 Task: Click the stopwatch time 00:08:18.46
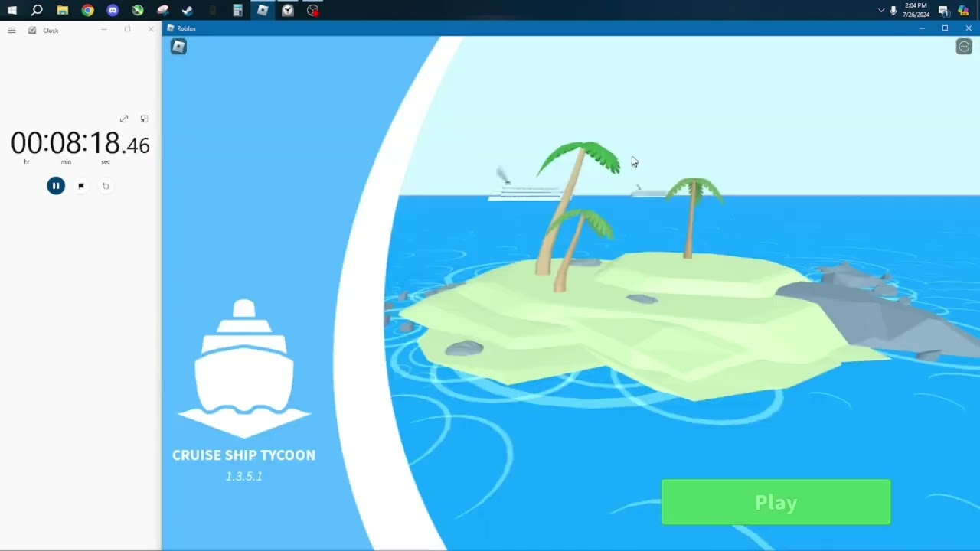80,144
